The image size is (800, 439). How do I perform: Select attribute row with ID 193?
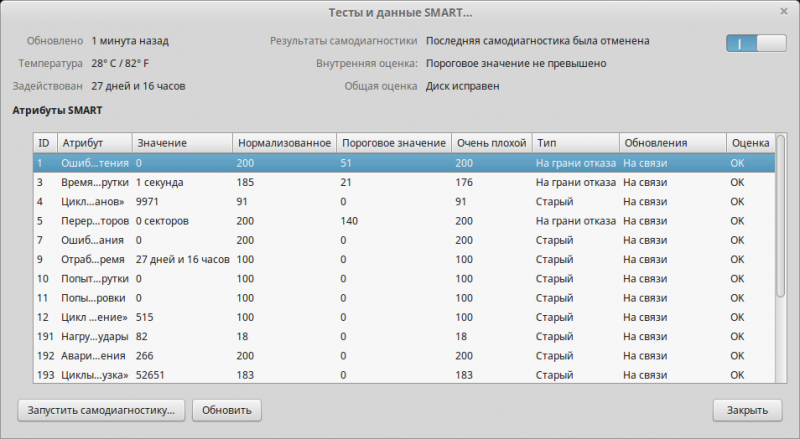pyautogui.click(x=400, y=374)
